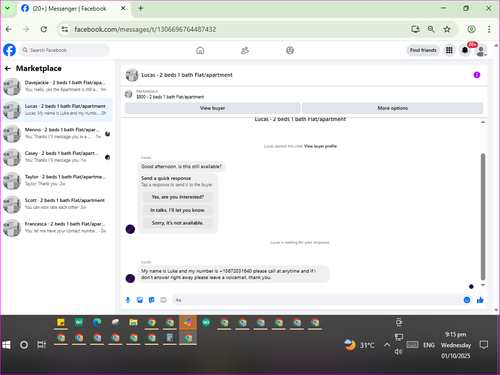Open the View buyer profile link
The image size is (500, 375).
[x=320, y=146]
